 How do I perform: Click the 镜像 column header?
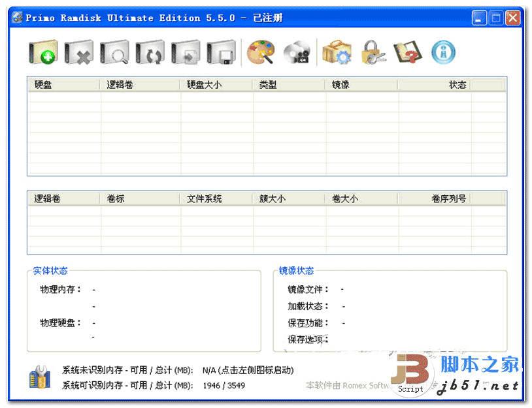pyautogui.click(x=361, y=85)
